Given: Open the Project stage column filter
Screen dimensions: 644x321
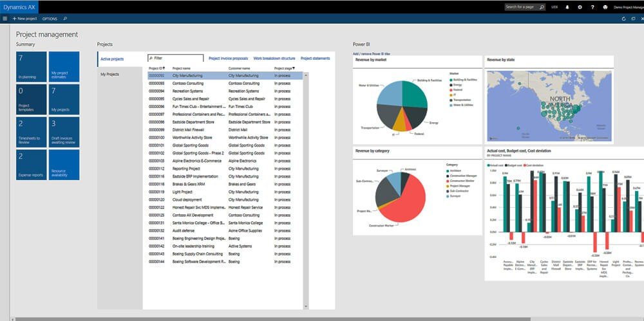Looking at the screenshot, I should 293,68.
